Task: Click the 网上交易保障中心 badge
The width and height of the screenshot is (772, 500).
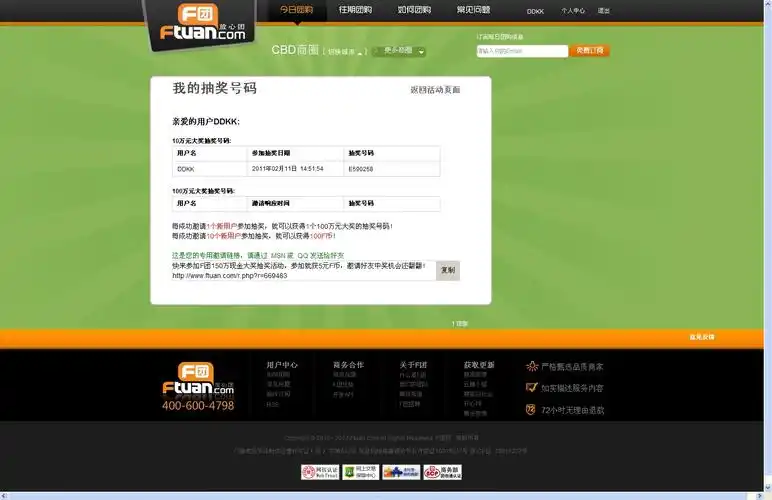Action: point(361,472)
